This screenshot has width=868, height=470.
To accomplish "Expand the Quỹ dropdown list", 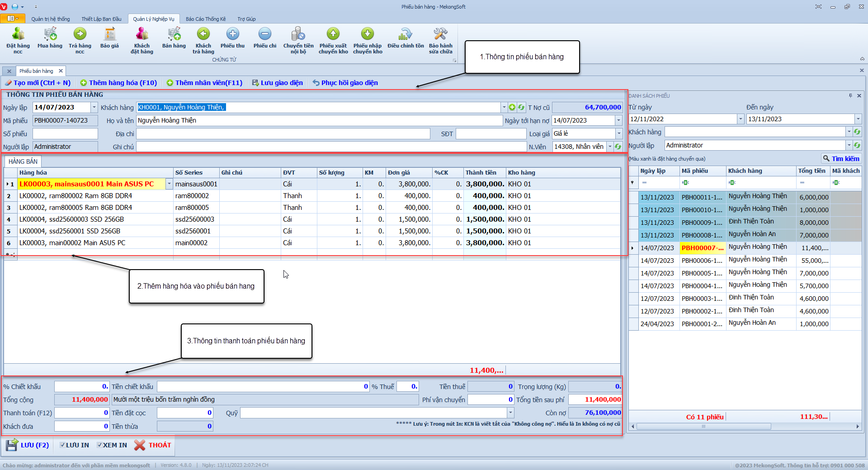I will coord(510,413).
